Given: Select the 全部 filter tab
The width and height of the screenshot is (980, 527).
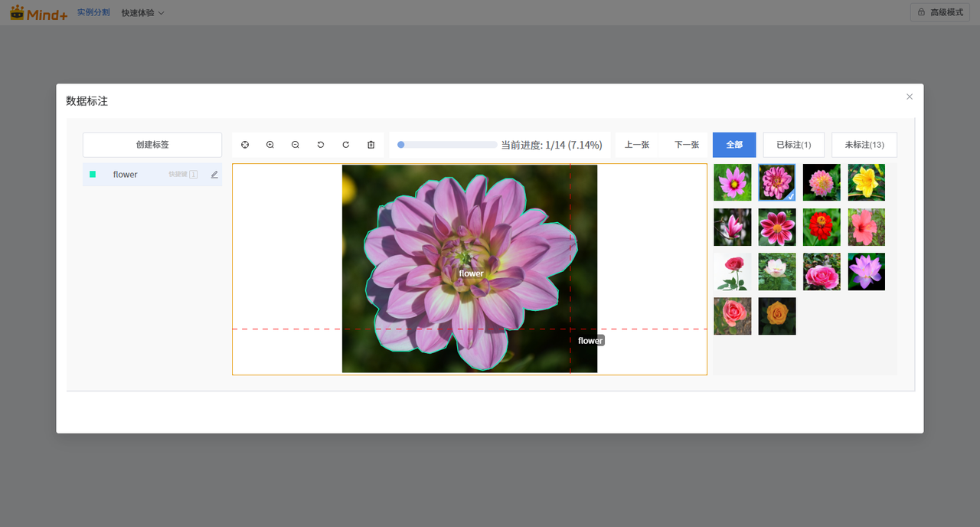Looking at the screenshot, I should point(734,145).
